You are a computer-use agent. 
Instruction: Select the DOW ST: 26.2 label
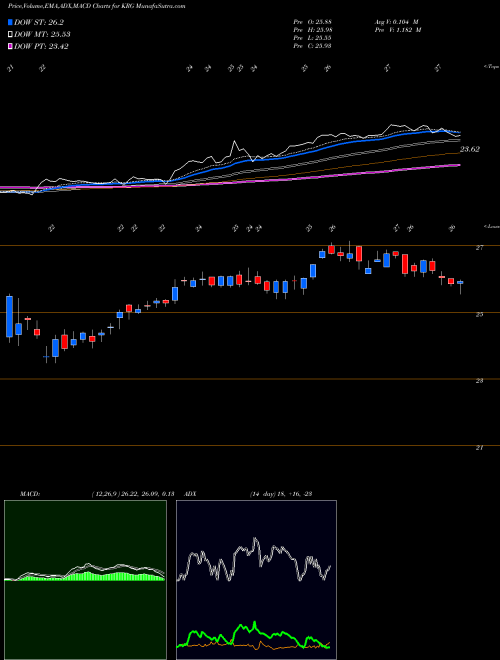39,23
